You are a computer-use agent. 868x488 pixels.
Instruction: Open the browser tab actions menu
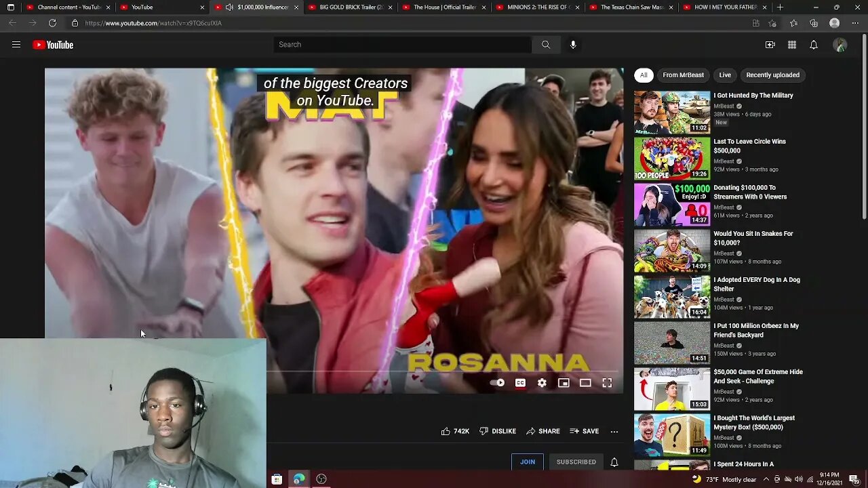[10, 7]
